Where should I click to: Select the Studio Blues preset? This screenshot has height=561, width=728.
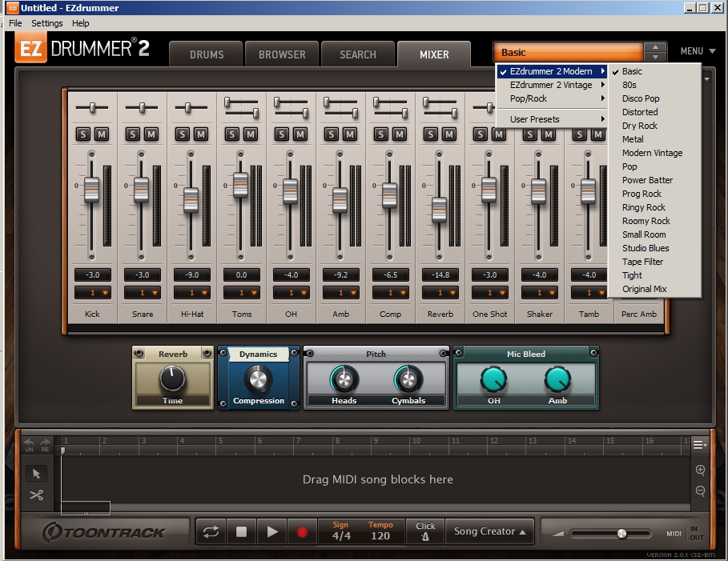(x=654, y=248)
